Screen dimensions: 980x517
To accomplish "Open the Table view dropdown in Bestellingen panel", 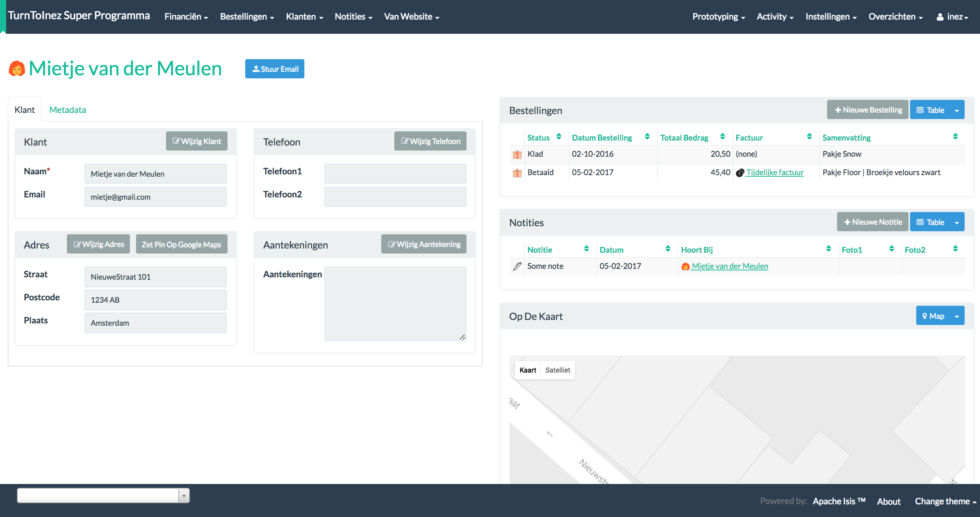I will click(x=937, y=110).
